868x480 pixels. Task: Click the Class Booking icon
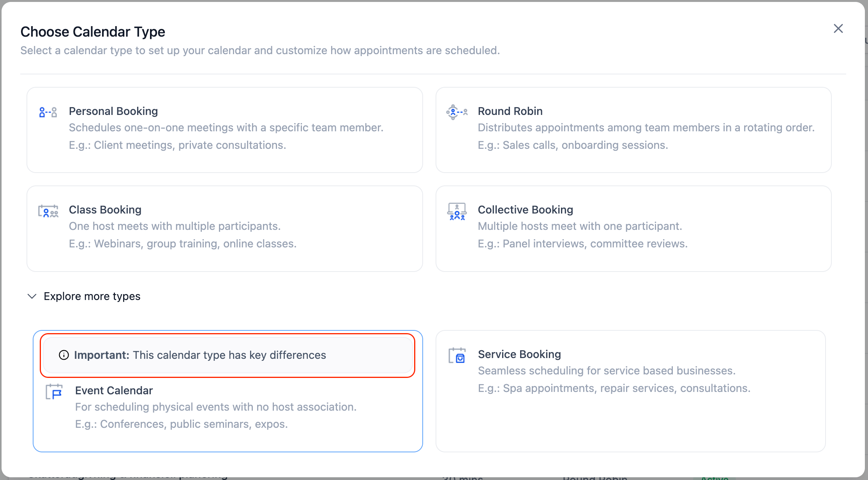48,211
